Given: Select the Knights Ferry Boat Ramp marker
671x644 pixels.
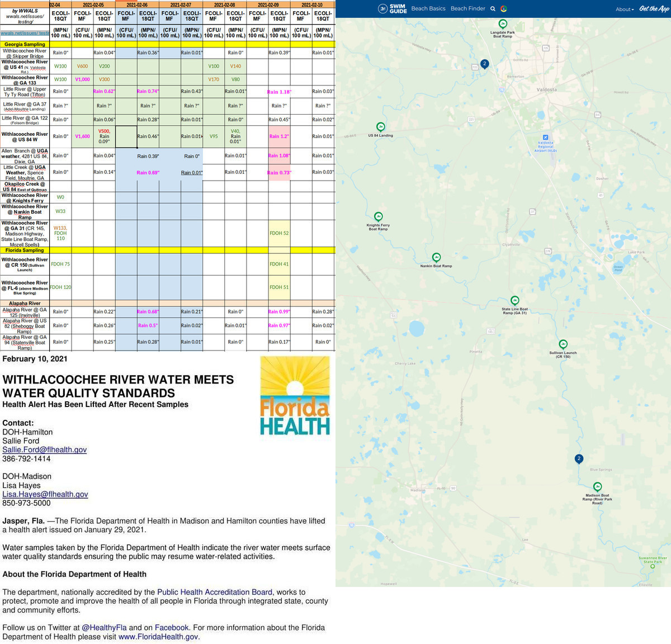Looking at the screenshot, I should pos(378,217).
